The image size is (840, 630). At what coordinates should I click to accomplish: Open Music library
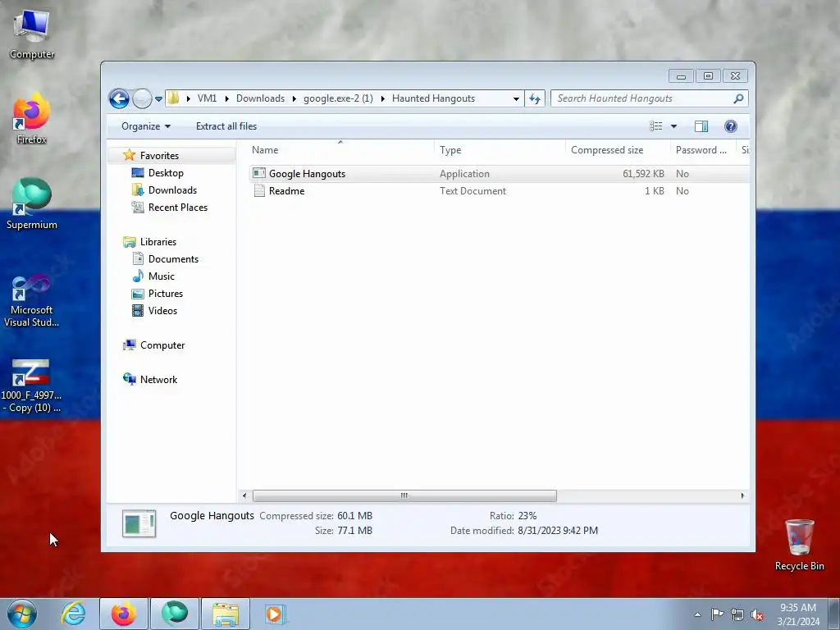coord(162,276)
